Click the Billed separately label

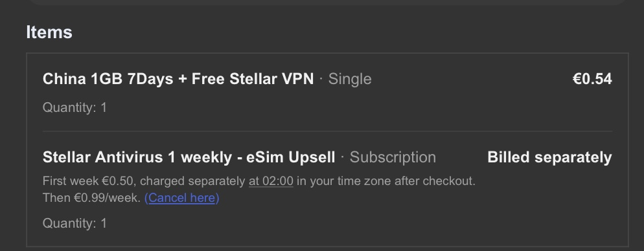[x=549, y=157]
